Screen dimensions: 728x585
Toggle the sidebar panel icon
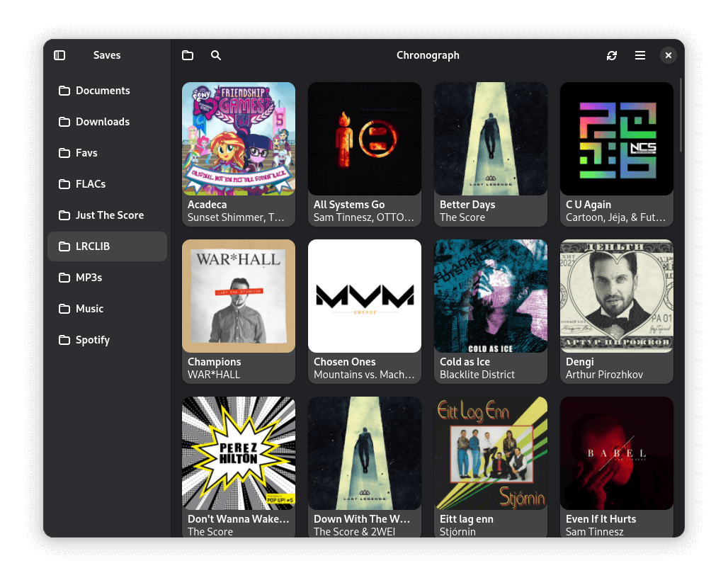pyautogui.click(x=59, y=55)
